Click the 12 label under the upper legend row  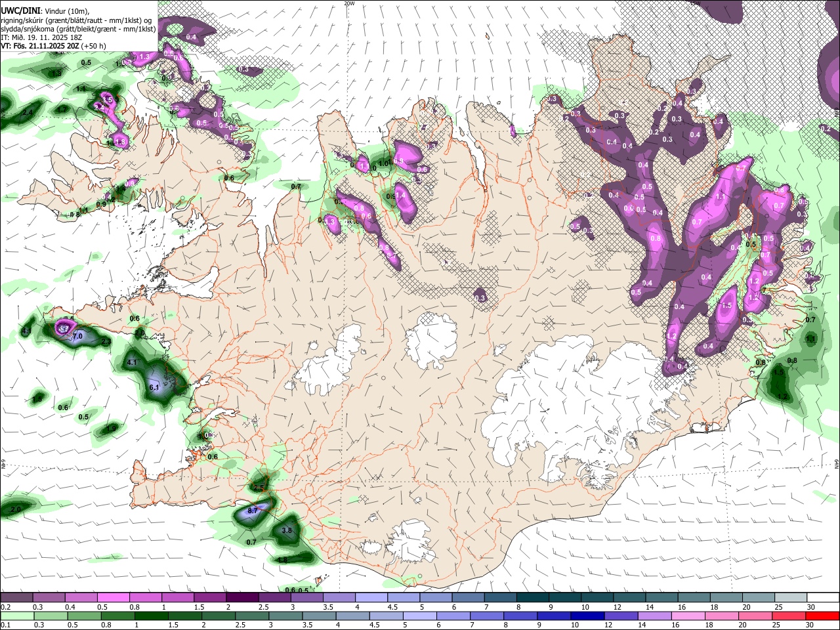[x=617, y=607]
